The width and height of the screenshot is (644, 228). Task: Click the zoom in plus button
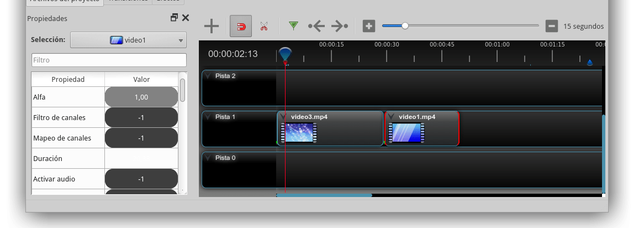(369, 26)
